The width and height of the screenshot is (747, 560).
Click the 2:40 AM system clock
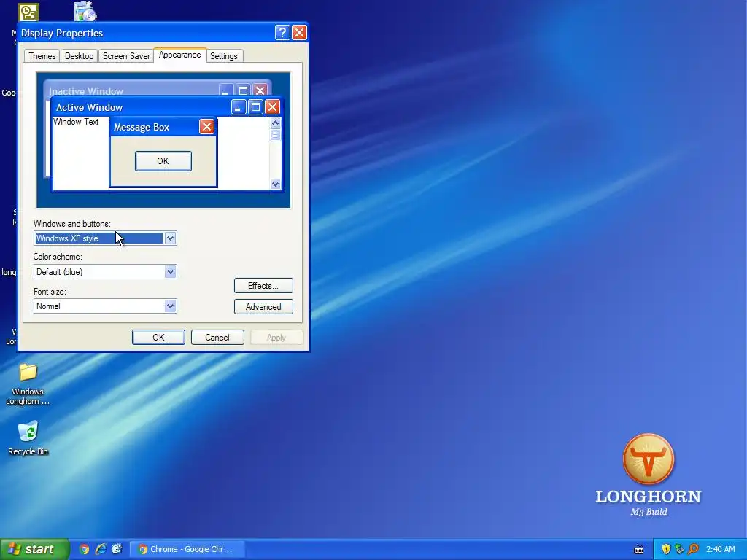point(720,549)
